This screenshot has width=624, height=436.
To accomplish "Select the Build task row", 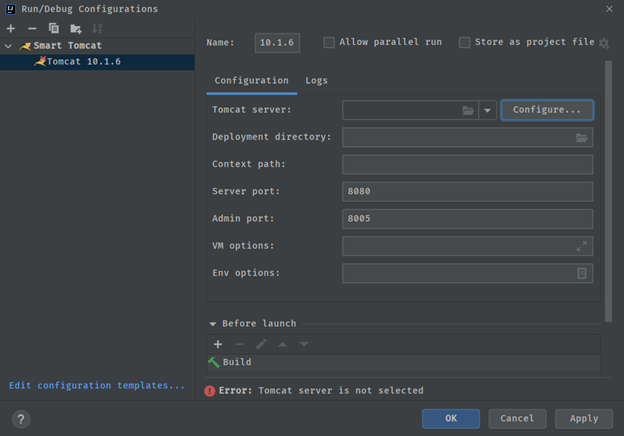I will tap(404, 362).
